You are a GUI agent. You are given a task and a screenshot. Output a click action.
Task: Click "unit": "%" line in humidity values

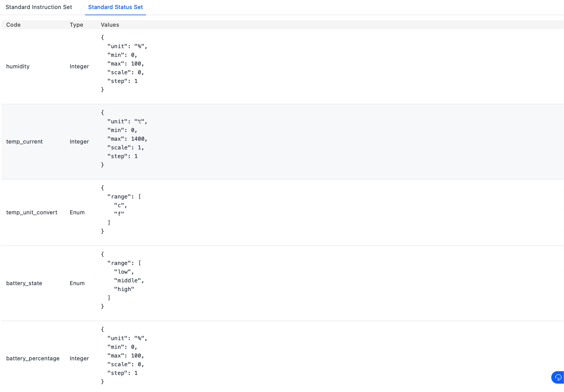(x=127, y=46)
